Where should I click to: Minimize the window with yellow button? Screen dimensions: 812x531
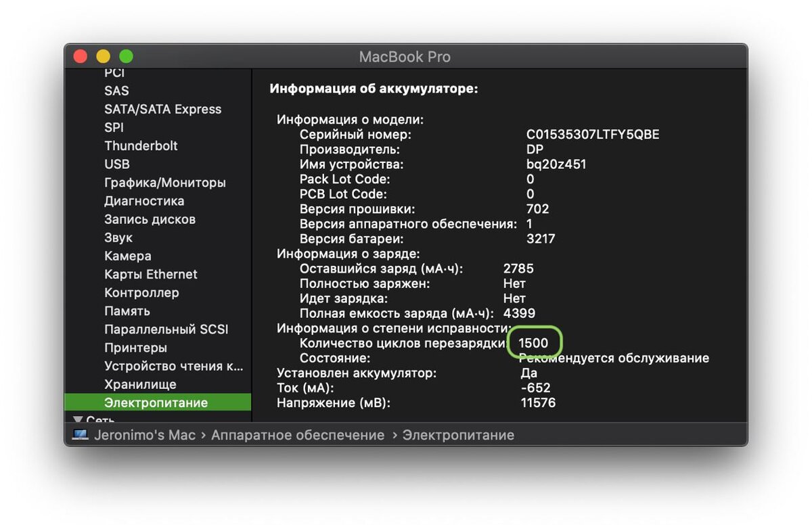point(103,57)
